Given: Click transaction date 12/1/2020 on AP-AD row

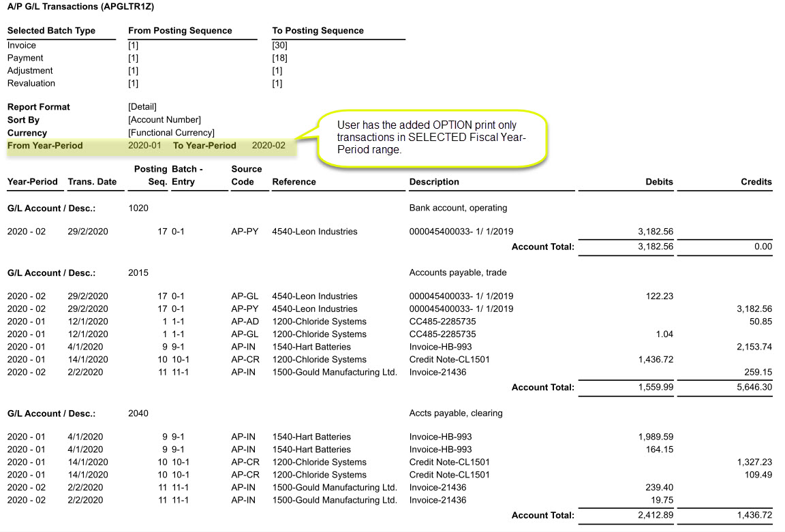Looking at the screenshot, I should 88,322.
